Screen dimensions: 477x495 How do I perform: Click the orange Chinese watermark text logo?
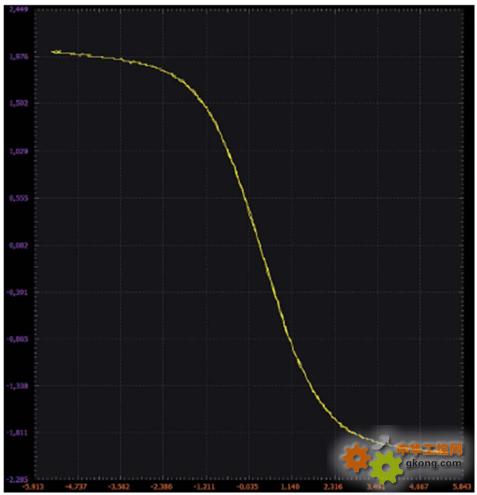click(x=430, y=449)
